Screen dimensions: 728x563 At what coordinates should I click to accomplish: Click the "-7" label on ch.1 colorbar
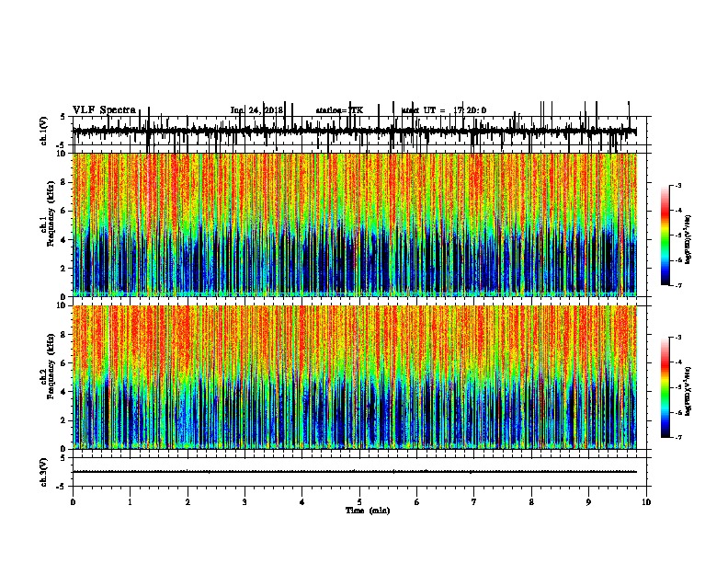point(677,285)
